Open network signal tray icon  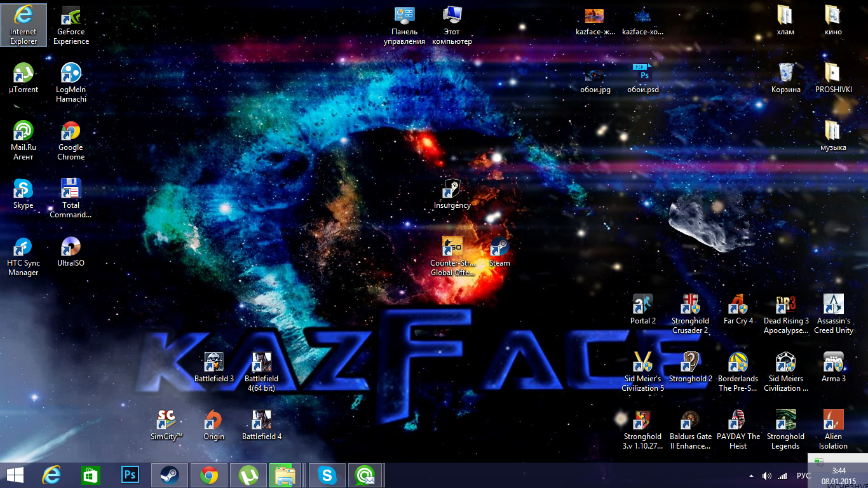tap(782, 476)
